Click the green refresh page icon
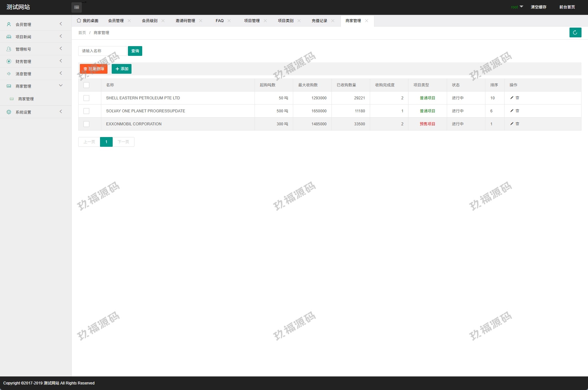Viewport: 588px width, 390px height. pos(575,32)
